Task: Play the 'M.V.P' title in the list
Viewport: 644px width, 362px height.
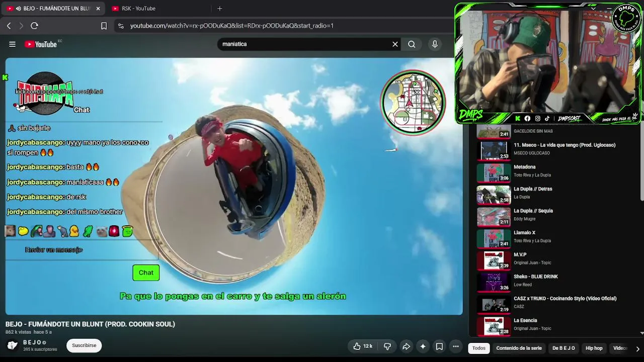Action: [x=520, y=255]
